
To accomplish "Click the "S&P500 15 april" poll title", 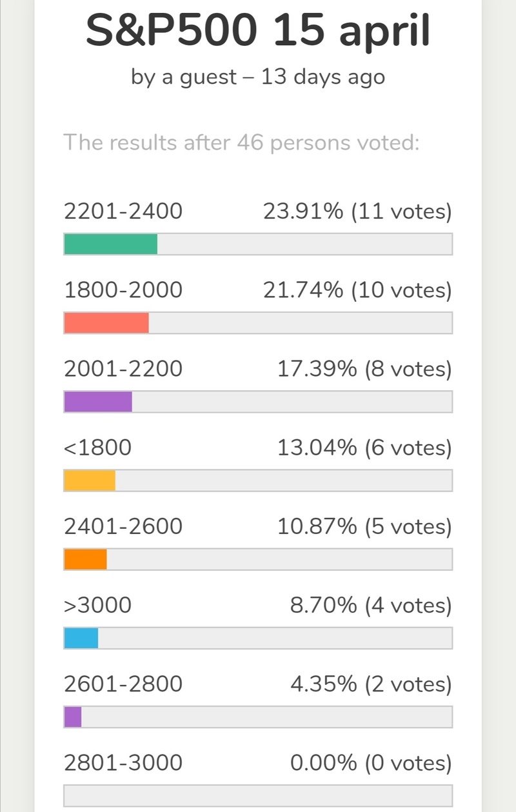I will pyautogui.click(x=257, y=31).
